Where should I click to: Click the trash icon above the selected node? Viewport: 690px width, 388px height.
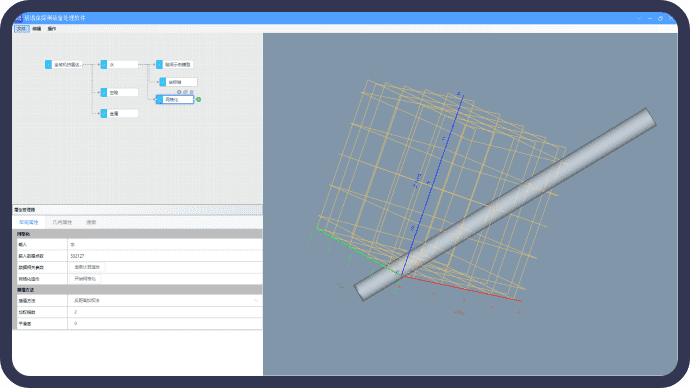[x=191, y=92]
